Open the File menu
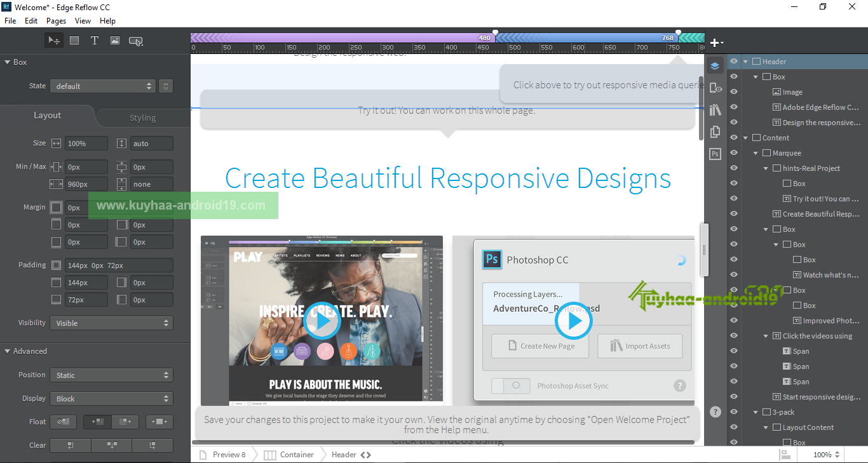 10,21
